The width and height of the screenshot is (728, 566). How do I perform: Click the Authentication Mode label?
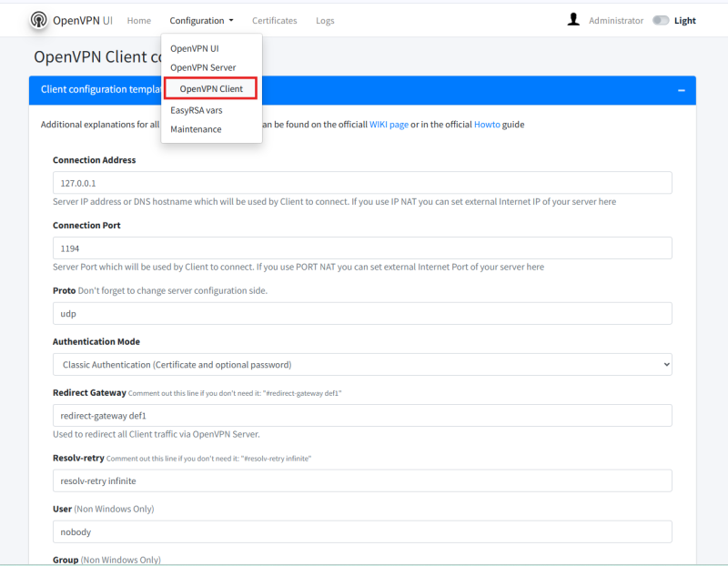(x=96, y=342)
